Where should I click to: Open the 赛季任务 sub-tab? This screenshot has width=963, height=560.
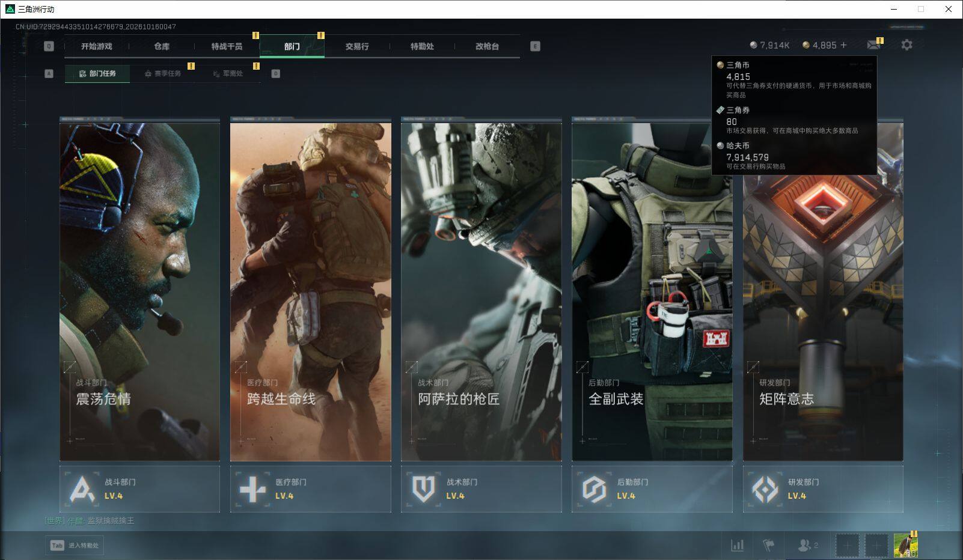click(x=162, y=73)
